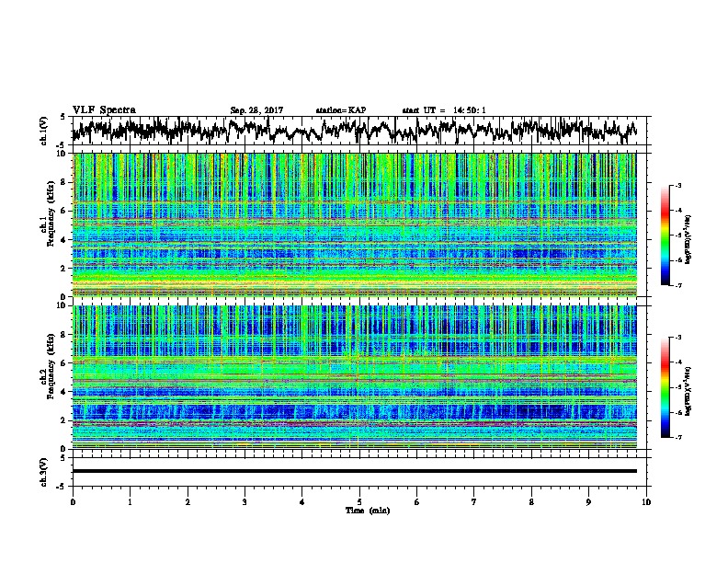Click the "ch.3(V)" axis label

[43, 472]
